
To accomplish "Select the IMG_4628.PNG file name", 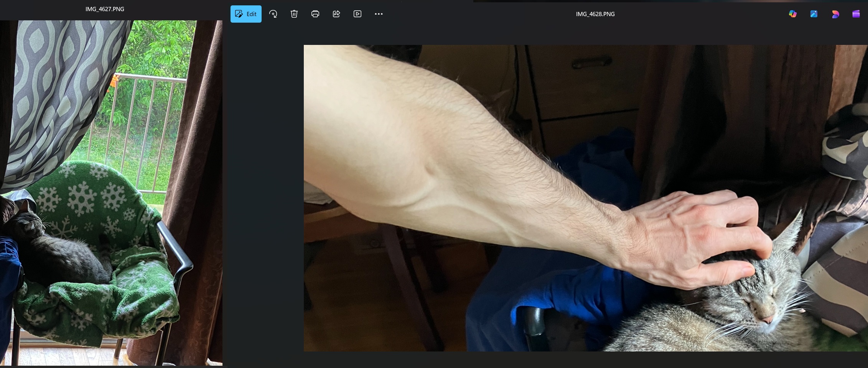I will 595,14.
